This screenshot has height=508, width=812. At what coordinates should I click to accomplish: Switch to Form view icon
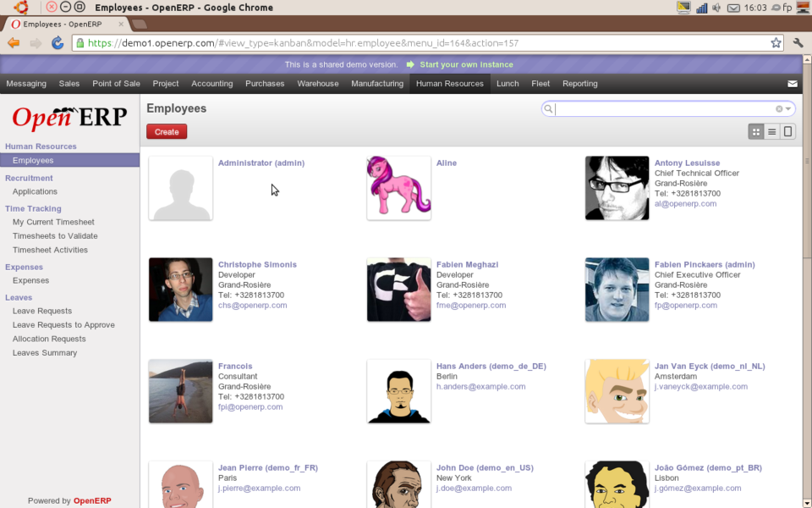pyautogui.click(x=787, y=132)
